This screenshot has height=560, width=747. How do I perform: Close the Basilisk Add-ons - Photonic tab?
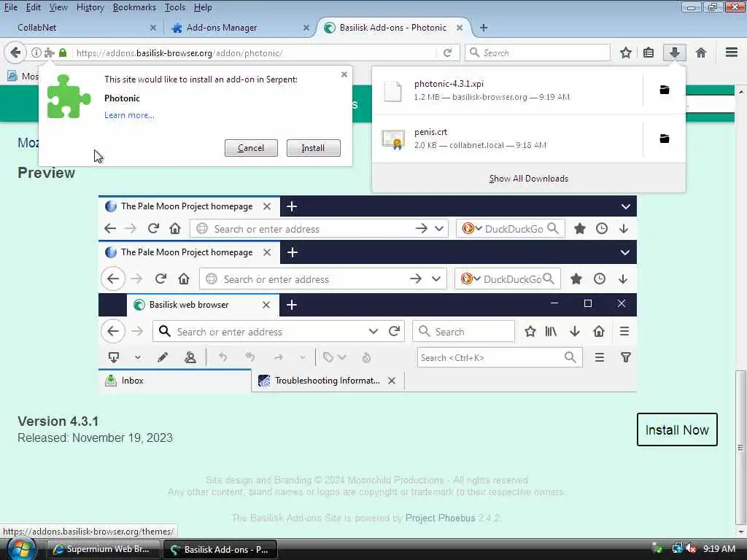click(x=460, y=28)
